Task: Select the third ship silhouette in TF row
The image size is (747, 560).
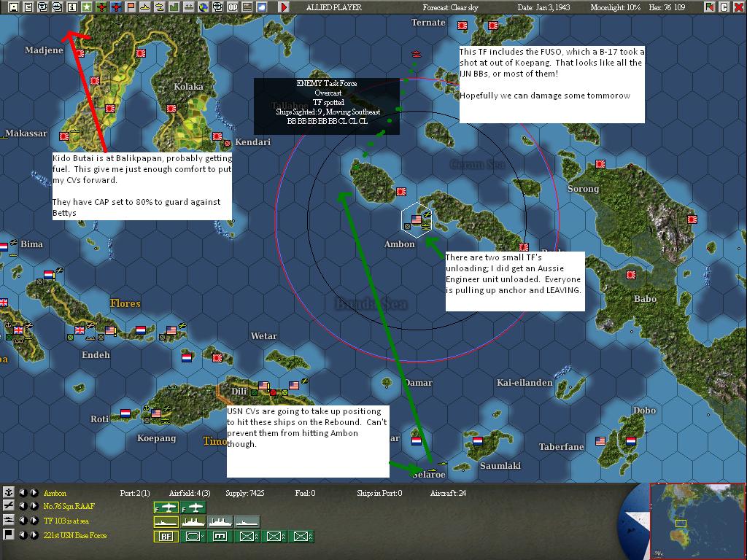Action: pyautogui.click(x=220, y=522)
